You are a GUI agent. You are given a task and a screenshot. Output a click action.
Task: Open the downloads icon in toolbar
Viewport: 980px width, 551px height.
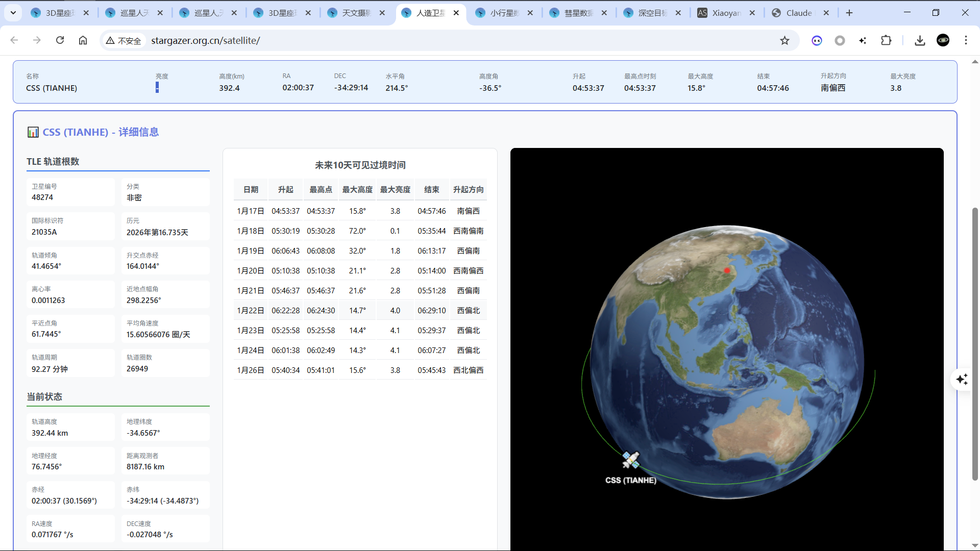point(920,40)
